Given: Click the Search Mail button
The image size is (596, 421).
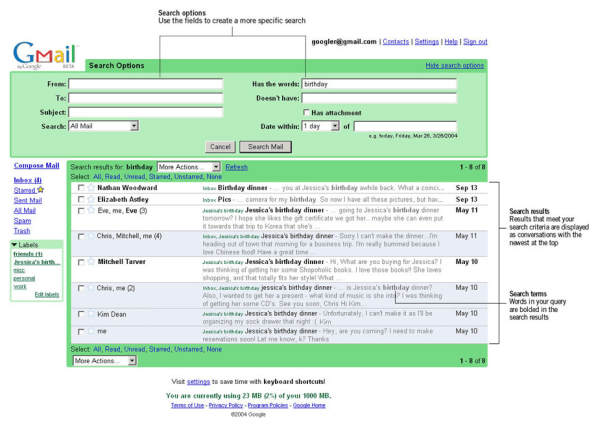Looking at the screenshot, I should [x=265, y=147].
